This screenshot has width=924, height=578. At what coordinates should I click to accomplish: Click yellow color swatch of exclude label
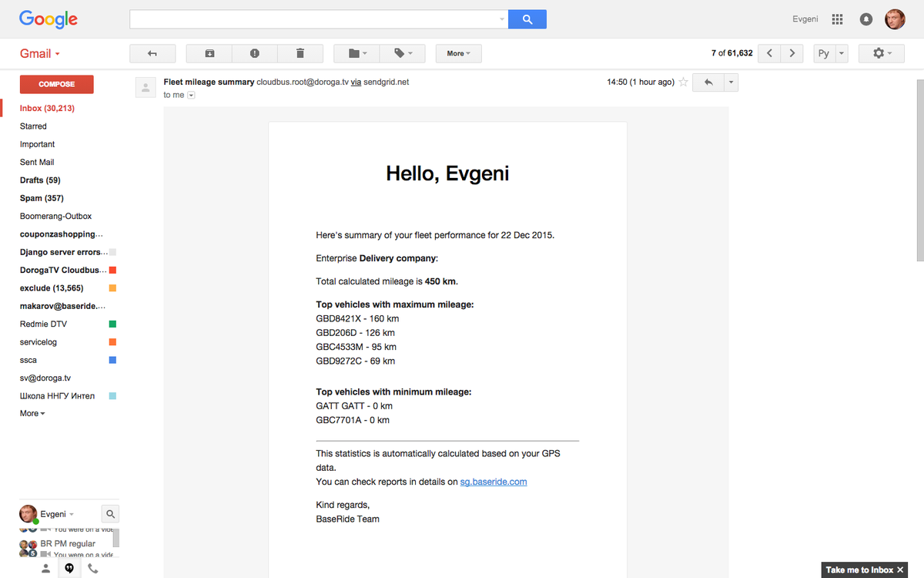[112, 288]
